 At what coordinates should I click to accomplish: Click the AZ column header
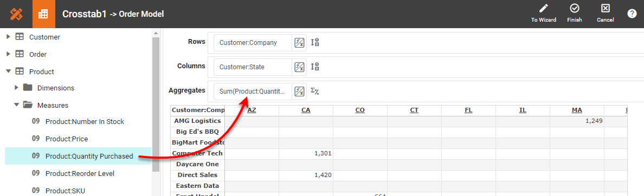(252, 110)
